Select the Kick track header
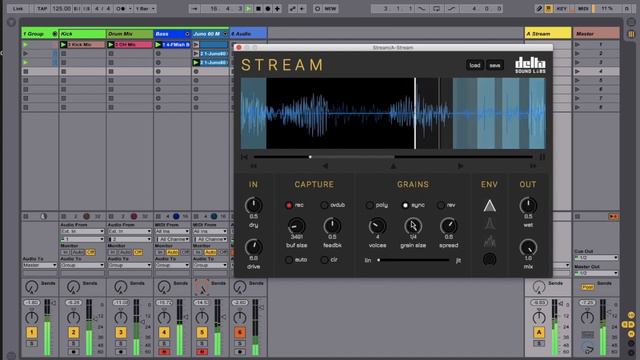The image size is (640, 360). (82, 34)
